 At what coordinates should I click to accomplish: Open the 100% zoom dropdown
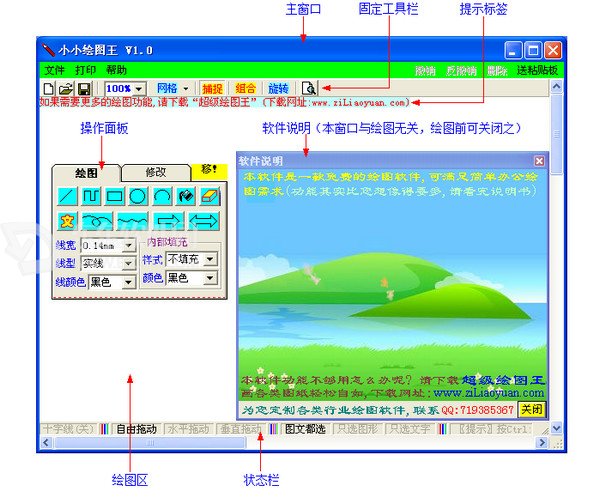coord(139,89)
